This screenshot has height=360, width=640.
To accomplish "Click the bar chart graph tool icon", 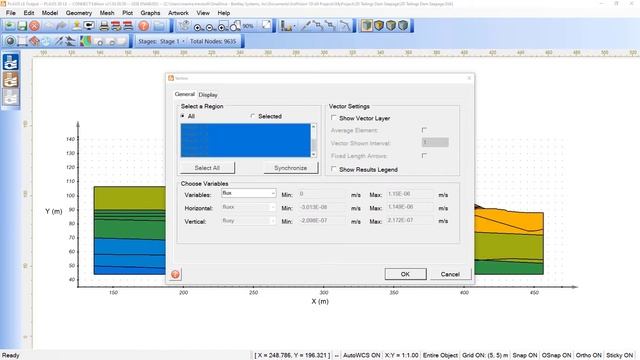I will coord(286,26).
